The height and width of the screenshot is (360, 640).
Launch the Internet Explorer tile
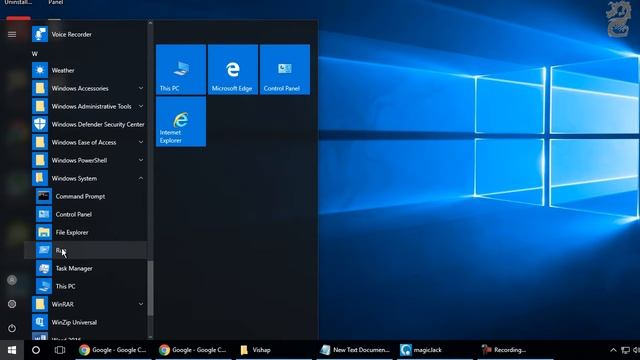(181, 122)
